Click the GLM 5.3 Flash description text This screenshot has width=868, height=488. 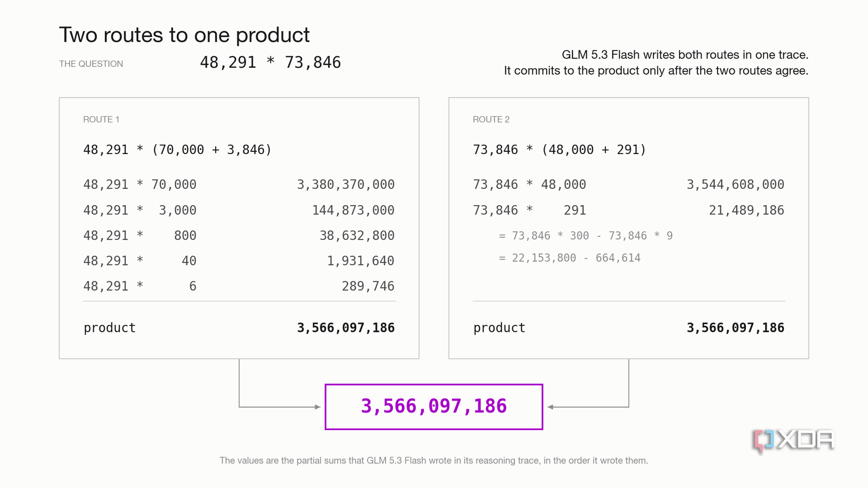pyautogui.click(x=656, y=63)
